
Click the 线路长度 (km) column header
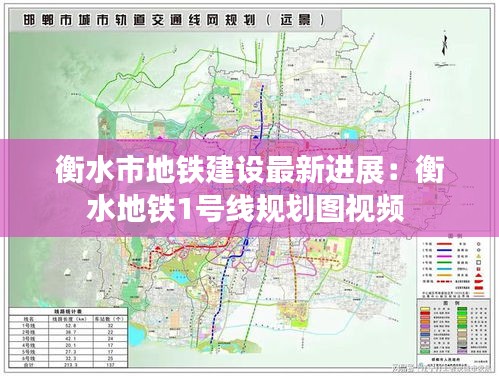pyautogui.click(x=70, y=319)
